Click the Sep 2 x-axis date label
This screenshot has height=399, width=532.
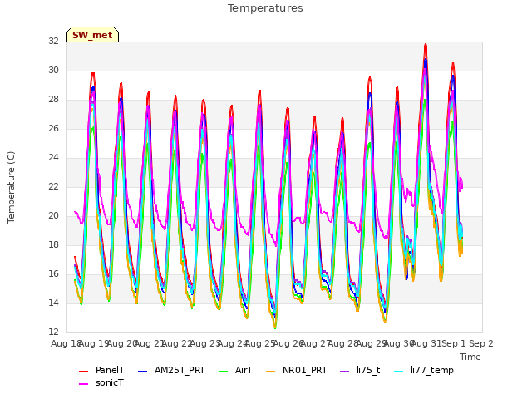pyautogui.click(x=481, y=343)
